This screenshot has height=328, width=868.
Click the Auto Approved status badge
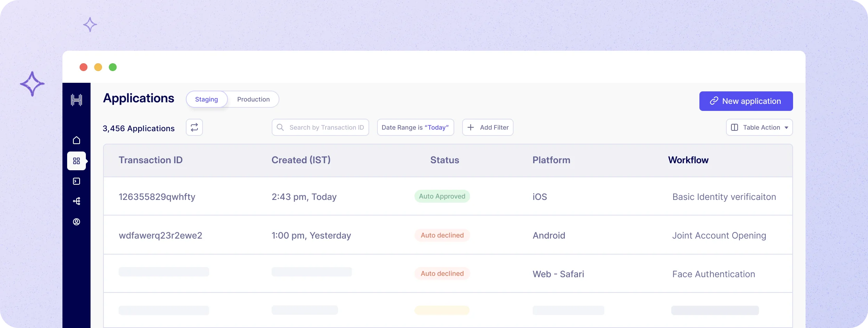pos(442,196)
